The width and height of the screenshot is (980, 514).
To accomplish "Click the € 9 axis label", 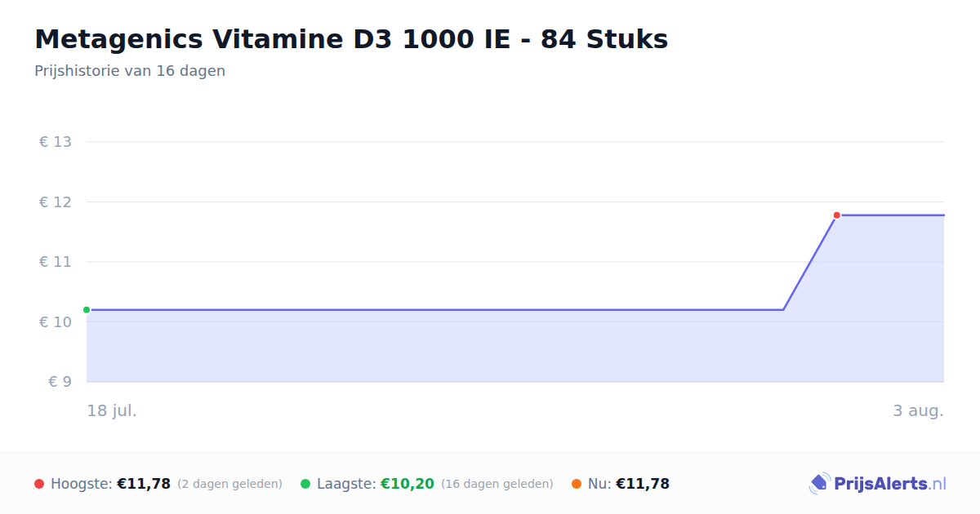I will coord(60,382).
